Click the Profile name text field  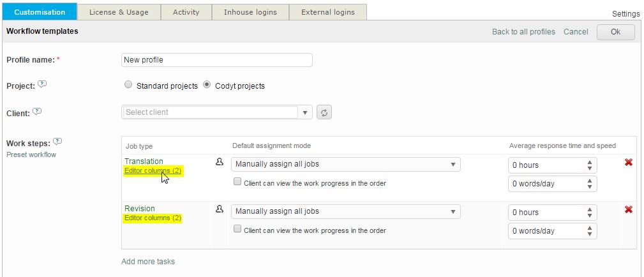(216, 60)
